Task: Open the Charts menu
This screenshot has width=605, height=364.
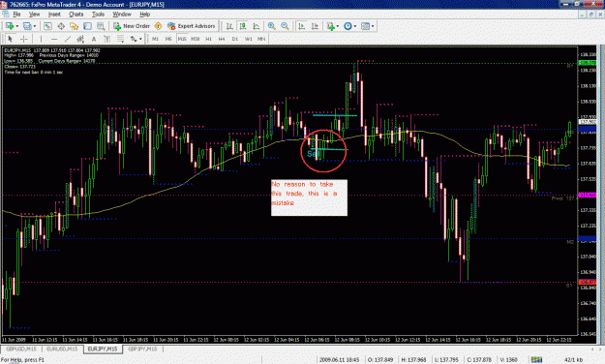Action: pyautogui.click(x=76, y=15)
